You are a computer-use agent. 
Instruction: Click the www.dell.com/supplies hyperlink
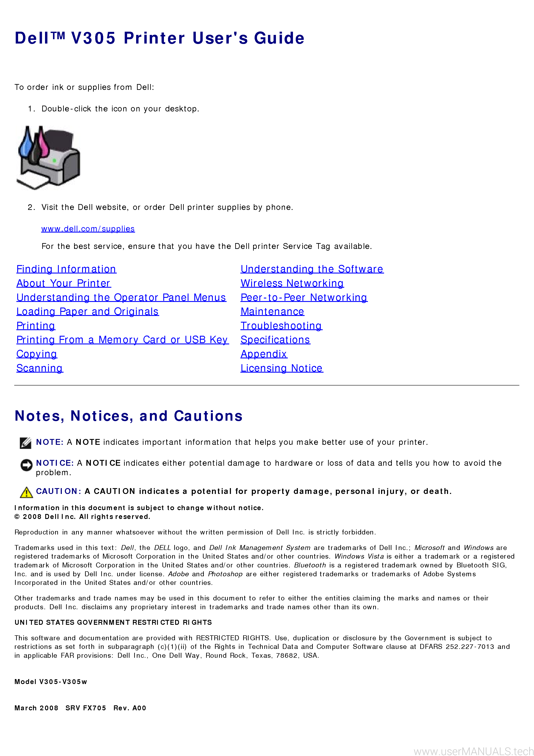click(x=87, y=228)
